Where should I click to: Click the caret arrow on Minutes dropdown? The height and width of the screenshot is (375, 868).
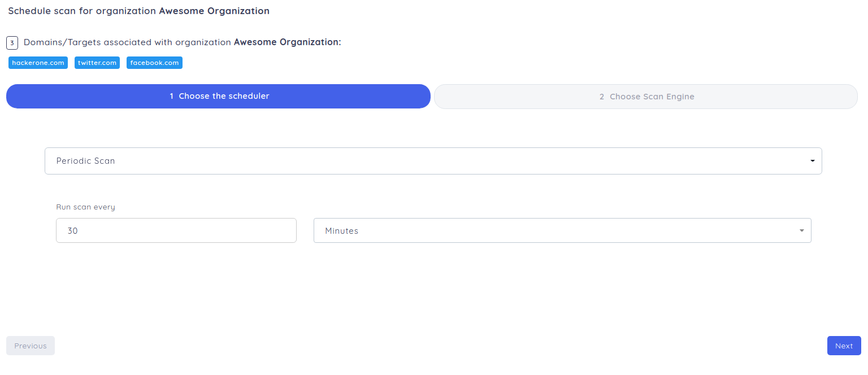click(801, 230)
